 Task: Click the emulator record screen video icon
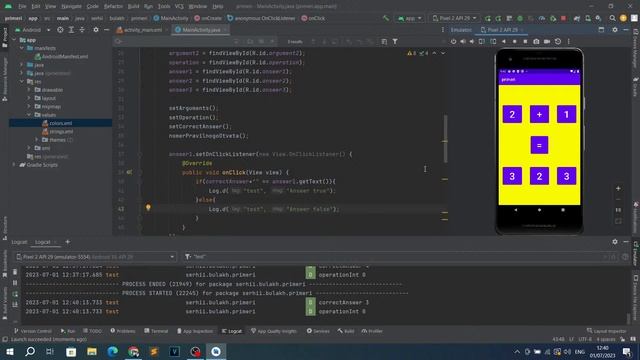tap(547, 42)
